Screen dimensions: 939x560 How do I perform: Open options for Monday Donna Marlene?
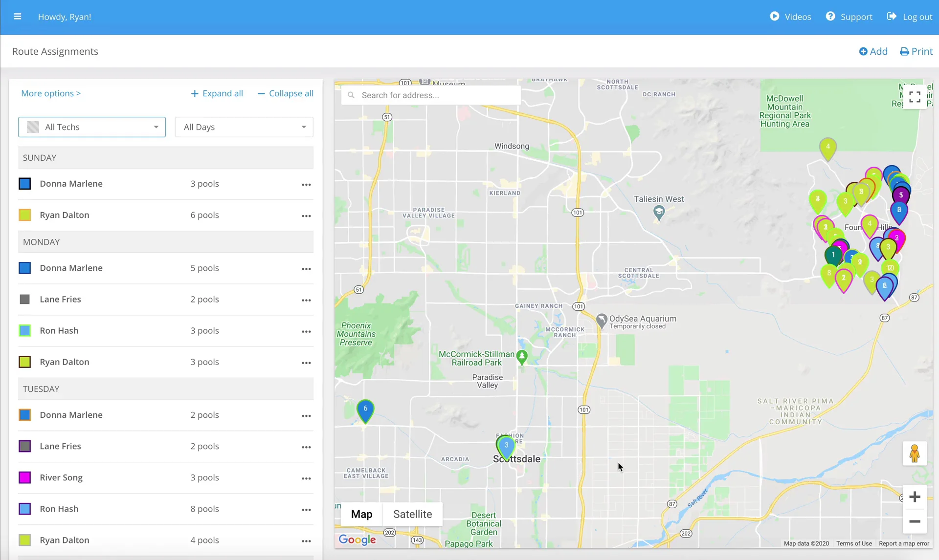306,269
